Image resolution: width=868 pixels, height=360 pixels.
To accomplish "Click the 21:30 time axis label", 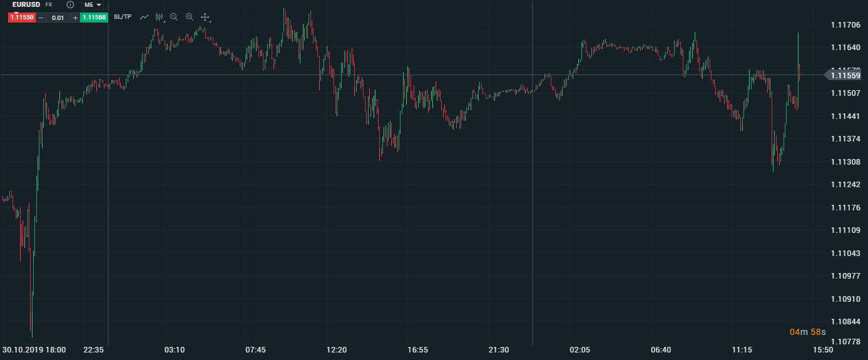I will pyautogui.click(x=499, y=349).
